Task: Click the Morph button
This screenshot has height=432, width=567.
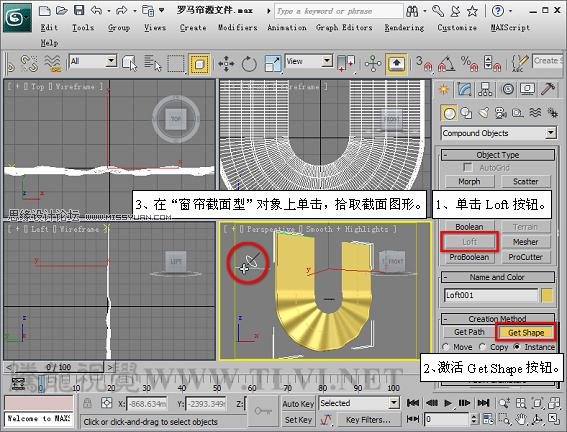Action: point(469,181)
